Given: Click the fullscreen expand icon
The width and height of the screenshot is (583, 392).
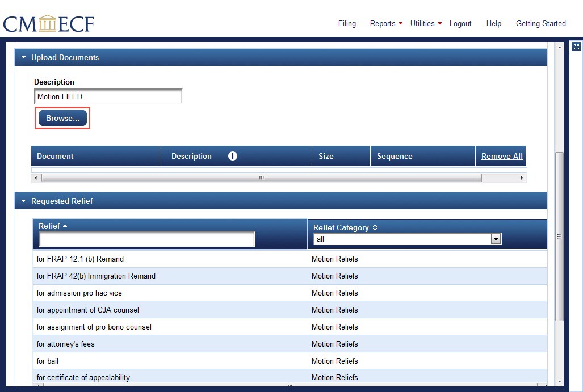Looking at the screenshot, I should [576, 47].
